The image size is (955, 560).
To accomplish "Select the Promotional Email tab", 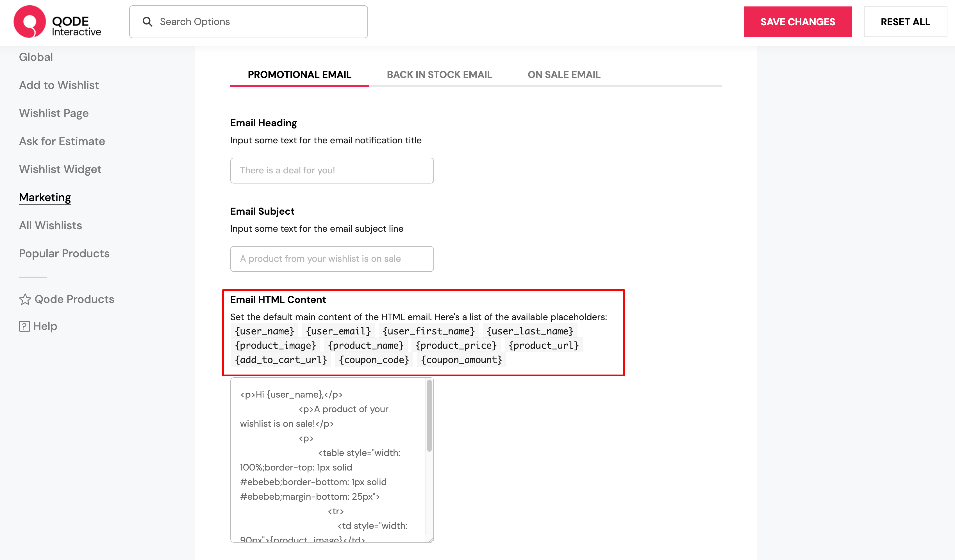I will pos(299,75).
